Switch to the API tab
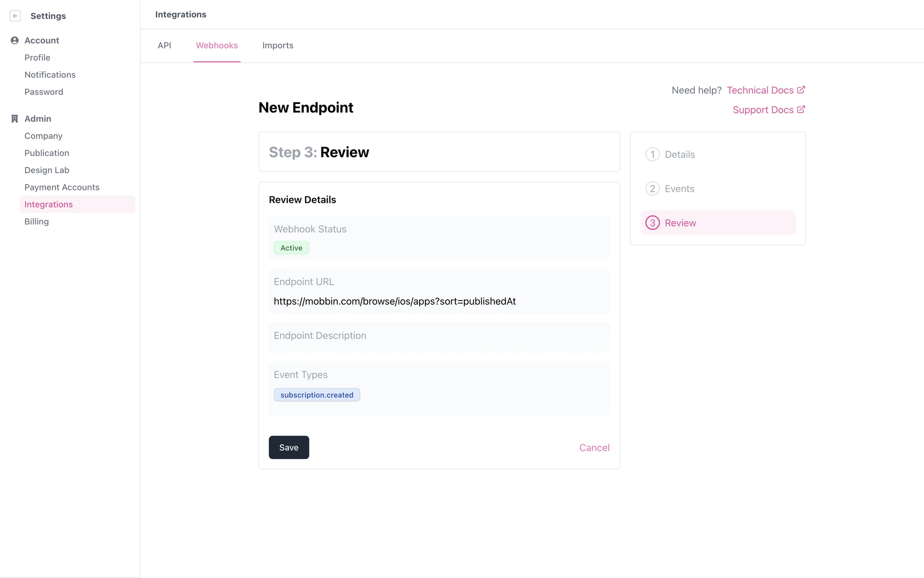This screenshot has width=924, height=578. [x=164, y=45]
